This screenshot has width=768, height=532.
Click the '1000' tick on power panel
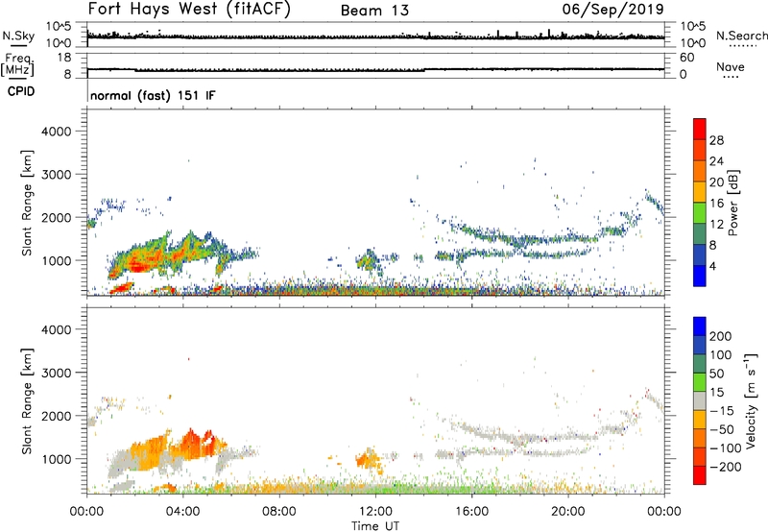click(57, 260)
